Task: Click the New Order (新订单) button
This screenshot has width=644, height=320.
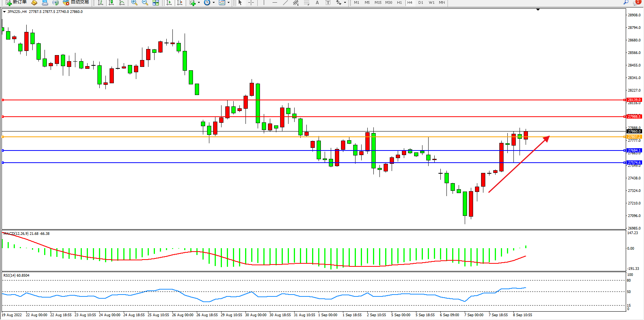Action: click(x=16, y=2)
